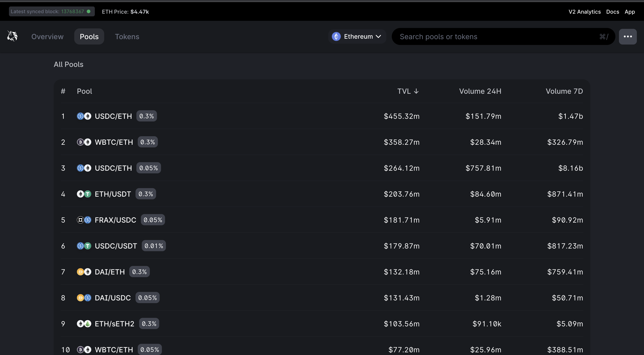Click the Uniswap unicorn logo
The width and height of the screenshot is (644, 355).
pos(12,36)
